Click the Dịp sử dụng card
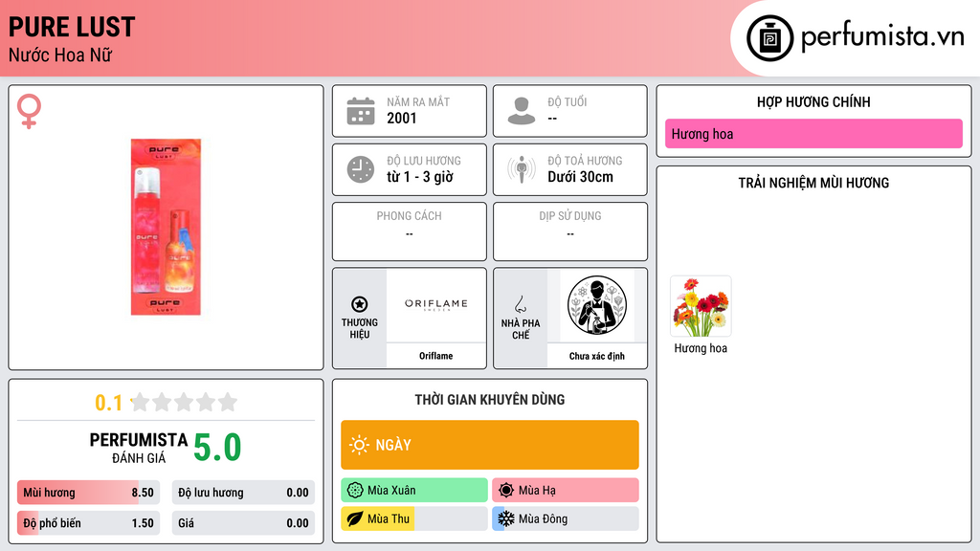The height and width of the screenshot is (551, 980). [570, 231]
